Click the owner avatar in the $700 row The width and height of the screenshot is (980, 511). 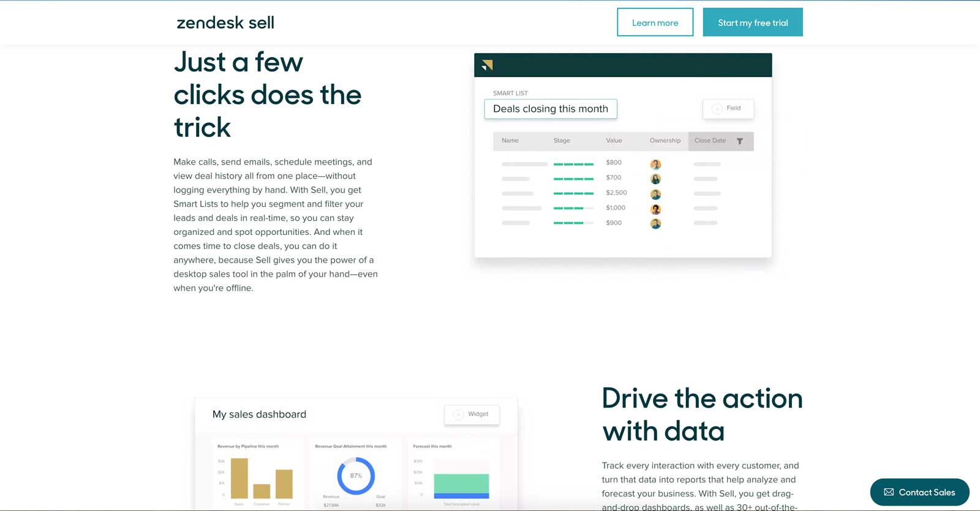point(655,179)
